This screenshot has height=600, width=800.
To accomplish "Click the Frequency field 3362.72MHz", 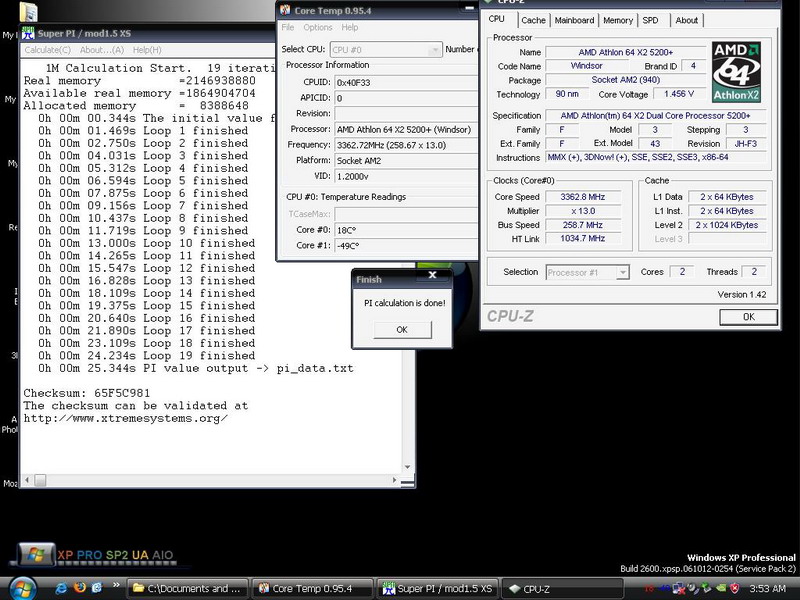I will click(x=406, y=145).
